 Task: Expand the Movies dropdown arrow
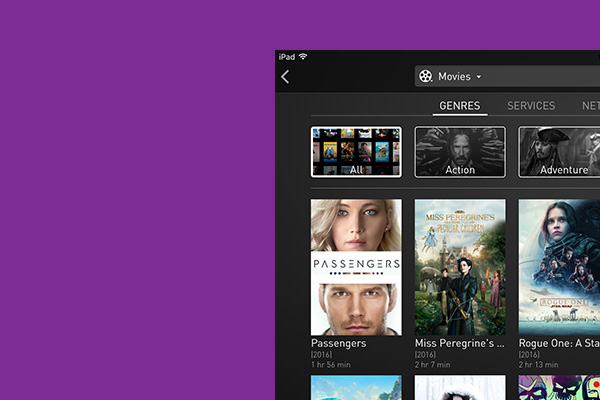coord(479,77)
